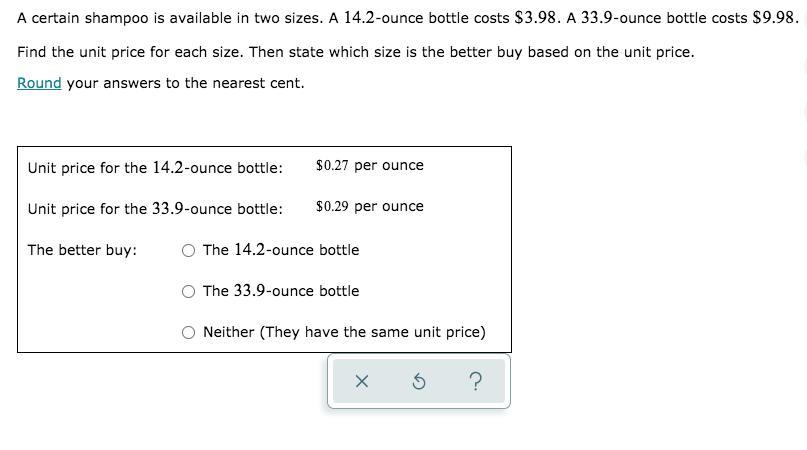This screenshot has width=807, height=450.
Task: Click the undo reset arrow icon
Action: click(419, 381)
